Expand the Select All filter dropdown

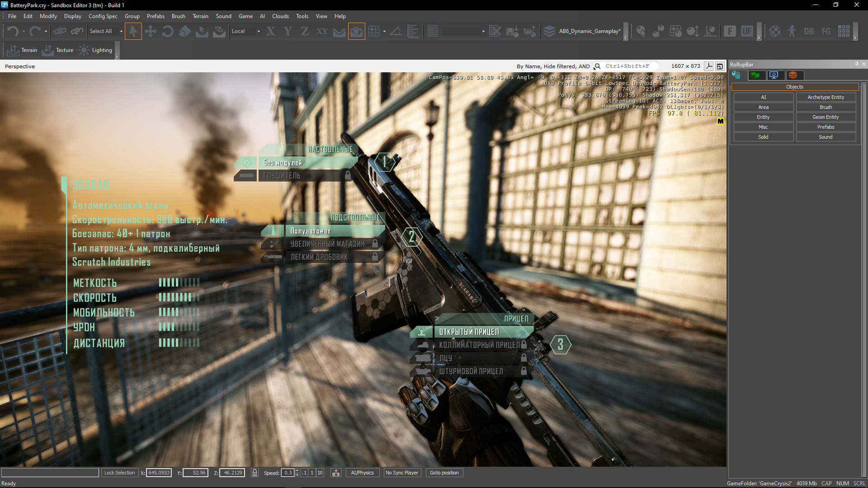coord(121,31)
